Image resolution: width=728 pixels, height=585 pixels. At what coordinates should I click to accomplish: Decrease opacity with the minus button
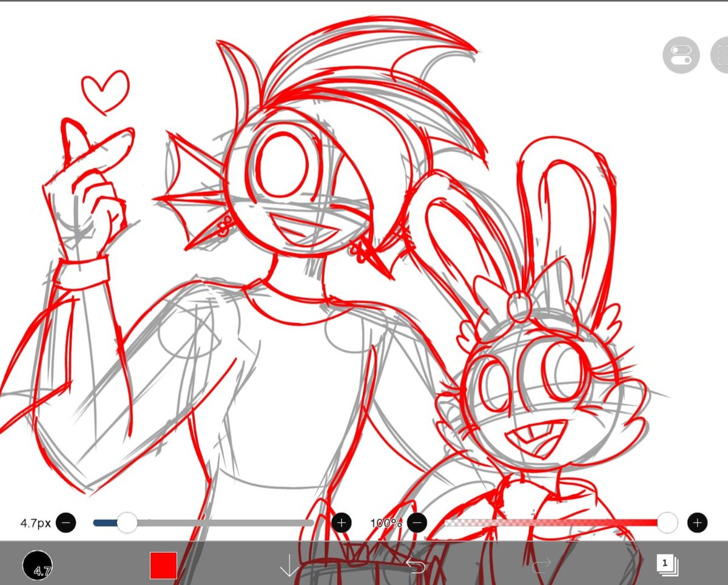point(417,522)
